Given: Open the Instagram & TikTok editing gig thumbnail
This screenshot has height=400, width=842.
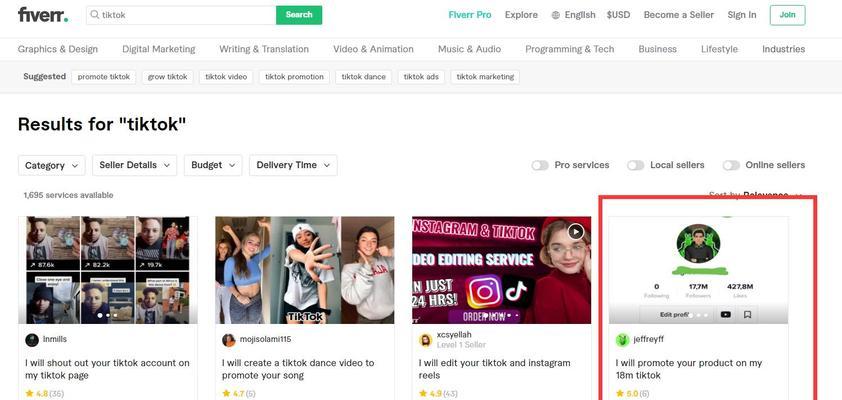Looking at the screenshot, I should (x=502, y=270).
